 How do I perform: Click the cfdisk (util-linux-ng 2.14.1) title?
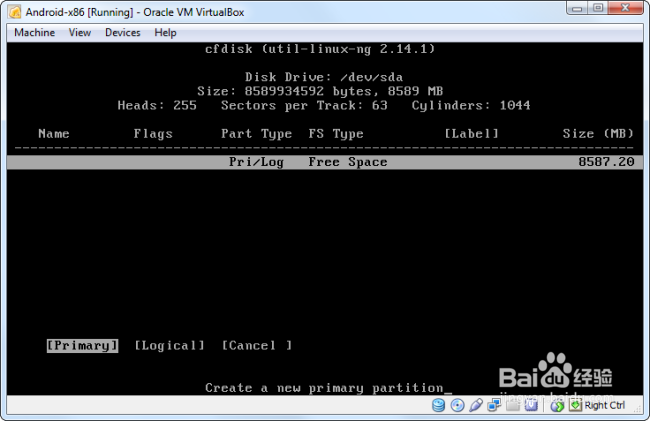(x=320, y=49)
